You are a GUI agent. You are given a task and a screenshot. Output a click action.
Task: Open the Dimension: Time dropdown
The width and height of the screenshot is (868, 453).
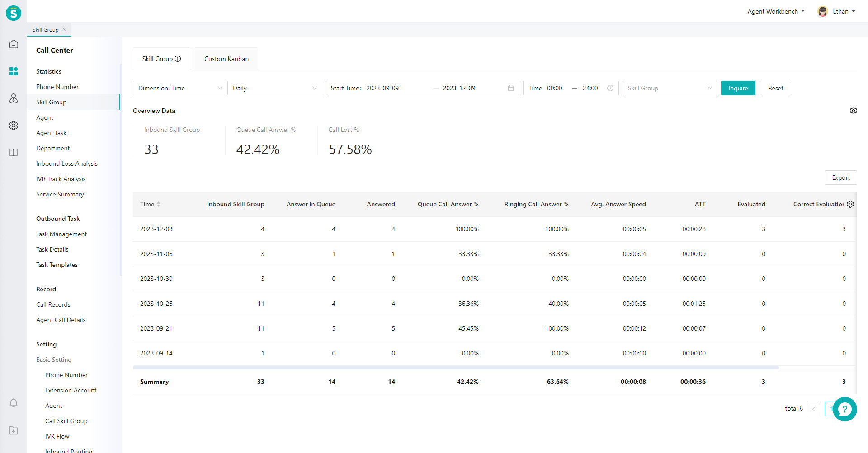pos(180,88)
